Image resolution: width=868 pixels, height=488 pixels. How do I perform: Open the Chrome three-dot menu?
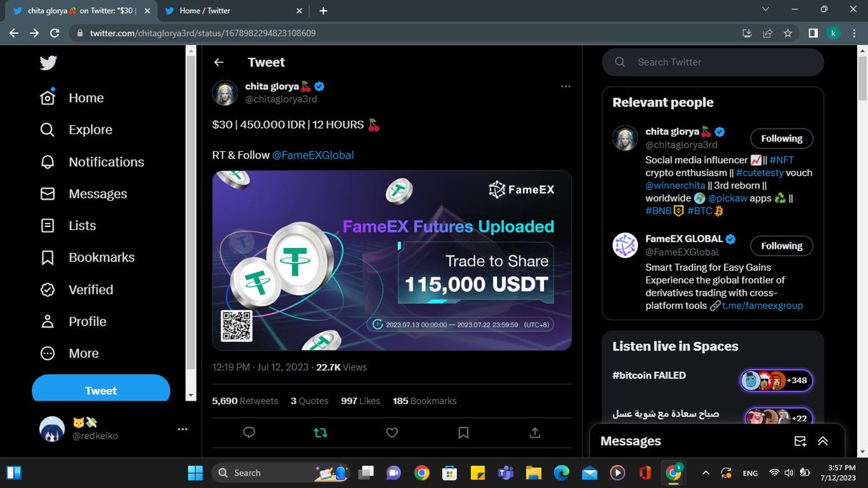pyautogui.click(x=854, y=33)
